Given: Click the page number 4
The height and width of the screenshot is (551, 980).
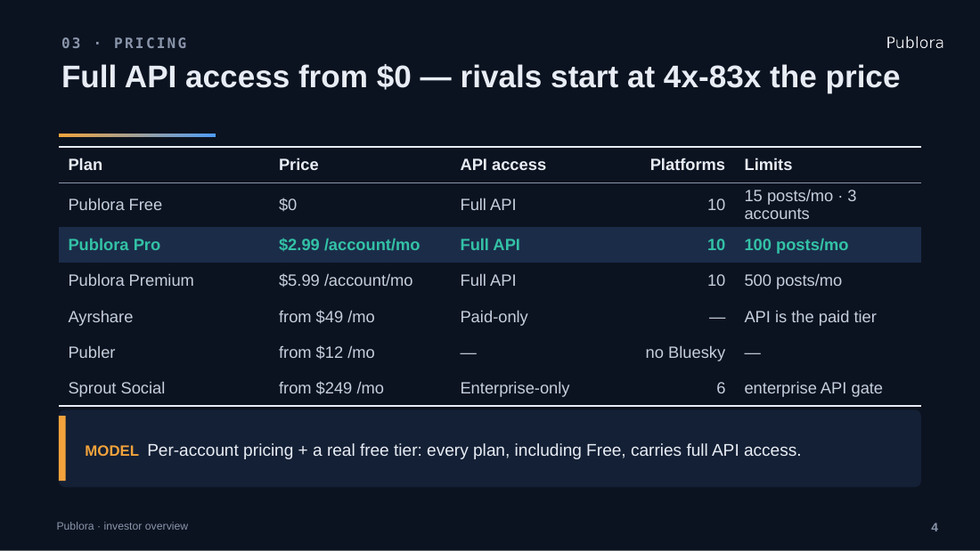Looking at the screenshot, I should point(935,527).
